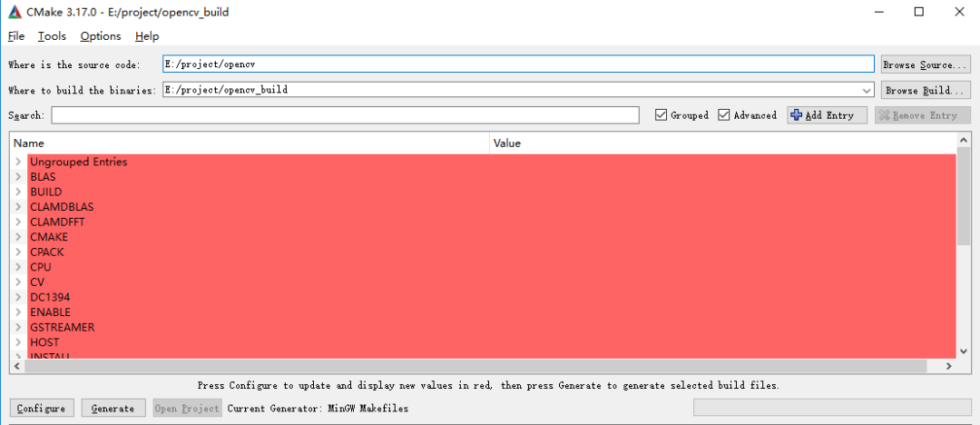Viewport: 980px width, 425px height.
Task: Click the Add Entry button
Action: tap(828, 115)
